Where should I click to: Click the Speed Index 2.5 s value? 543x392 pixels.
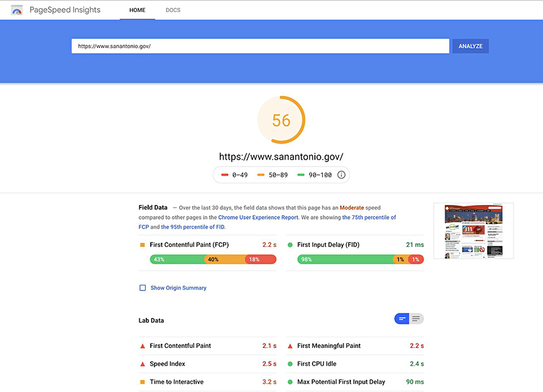pos(270,364)
